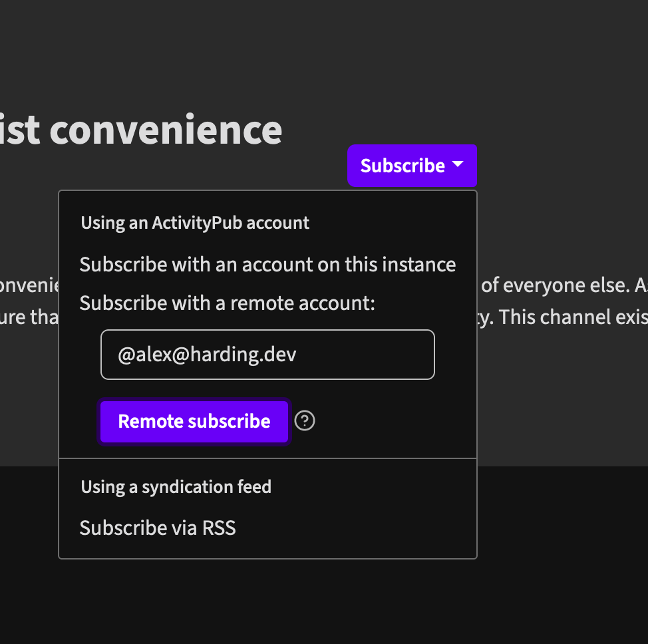Choose the RSS syndication option

(158, 527)
